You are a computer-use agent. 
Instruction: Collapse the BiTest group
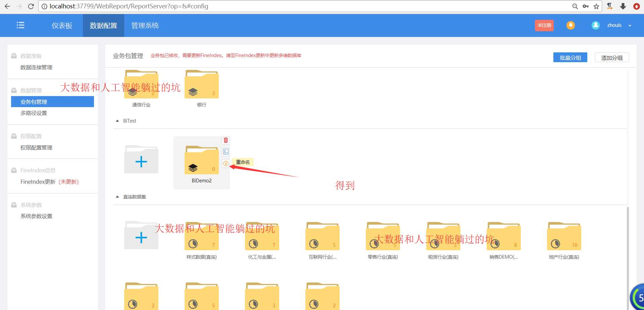(117, 121)
